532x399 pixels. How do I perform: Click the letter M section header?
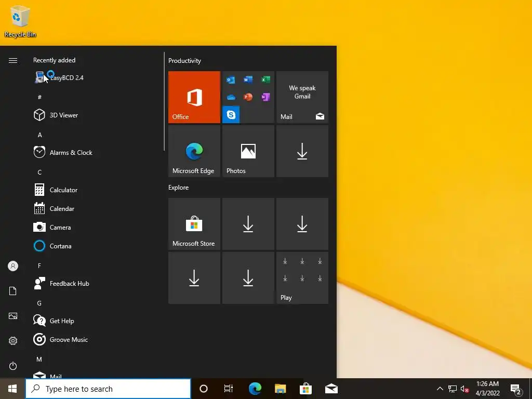39,359
